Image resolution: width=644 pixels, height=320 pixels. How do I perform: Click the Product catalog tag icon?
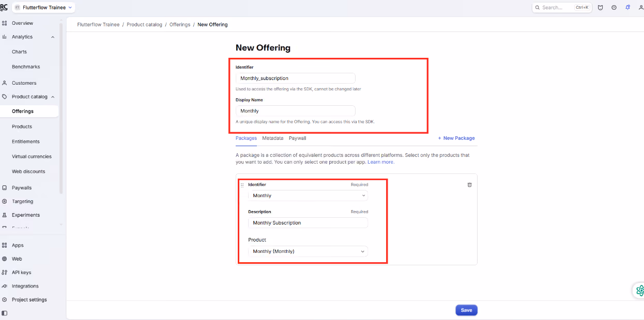pyautogui.click(x=5, y=97)
